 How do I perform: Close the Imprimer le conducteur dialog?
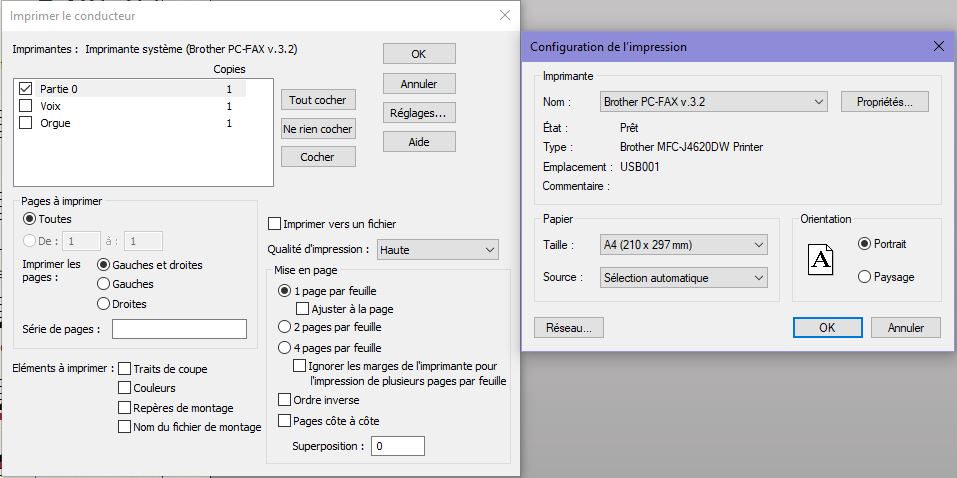pyautogui.click(x=505, y=15)
